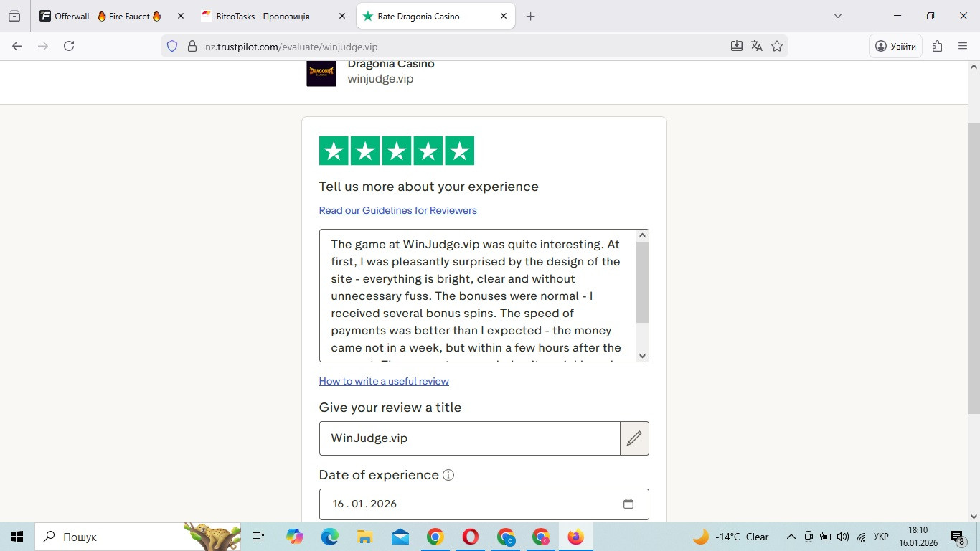The width and height of the screenshot is (980, 551).
Task: Open Firefox View icon at tab bar start
Action: 14,16
